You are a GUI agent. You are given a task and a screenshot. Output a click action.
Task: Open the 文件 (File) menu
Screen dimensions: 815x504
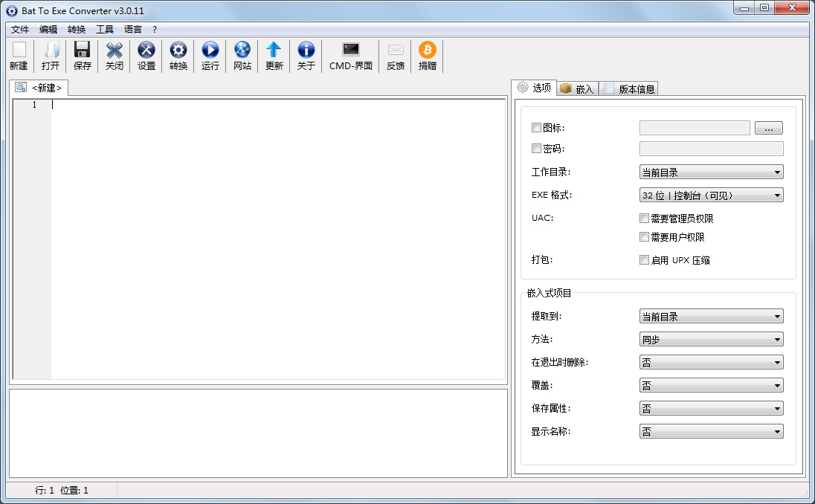pyautogui.click(x=20, y=30)
